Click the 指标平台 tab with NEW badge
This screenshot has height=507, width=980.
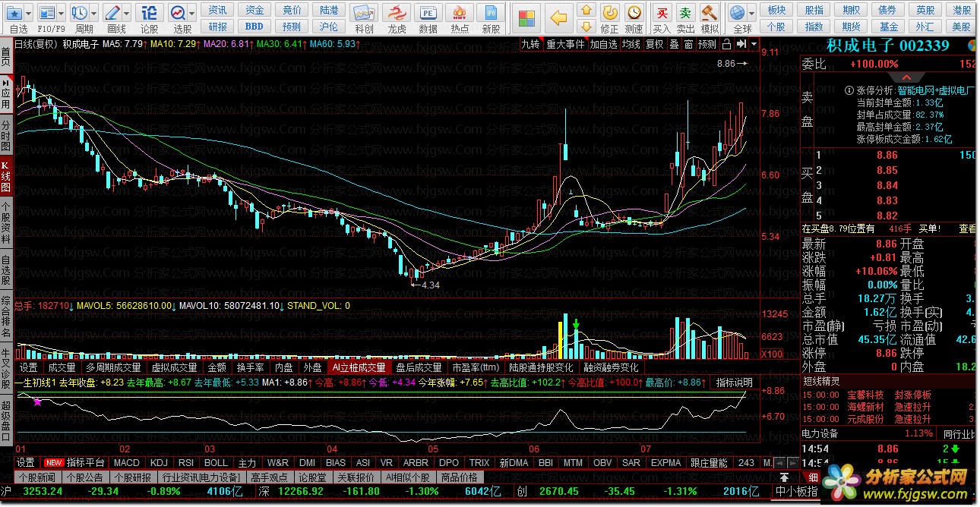(x=74, y=462)
